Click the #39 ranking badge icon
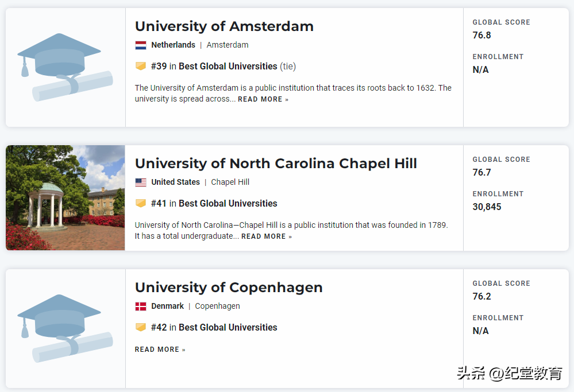 (141, 67)
